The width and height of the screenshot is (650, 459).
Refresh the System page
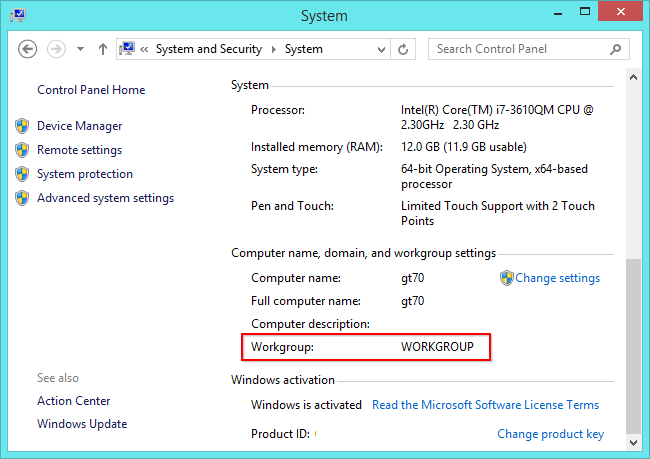coord(403,49)
